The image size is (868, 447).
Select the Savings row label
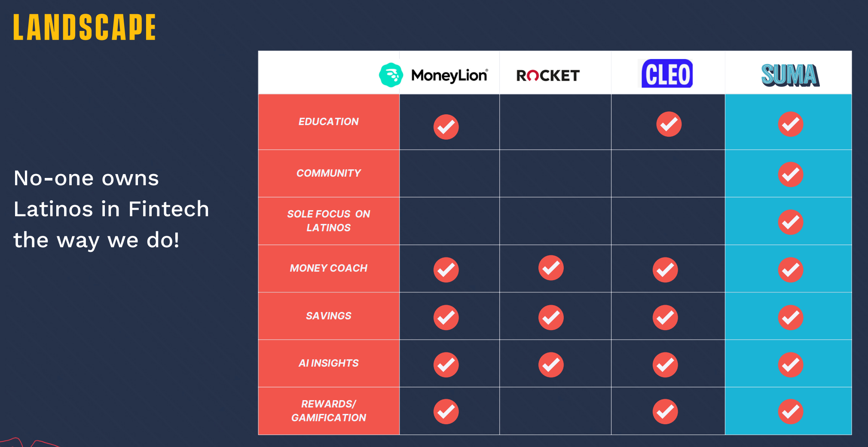pyautogui.click(x=329, y=316)
